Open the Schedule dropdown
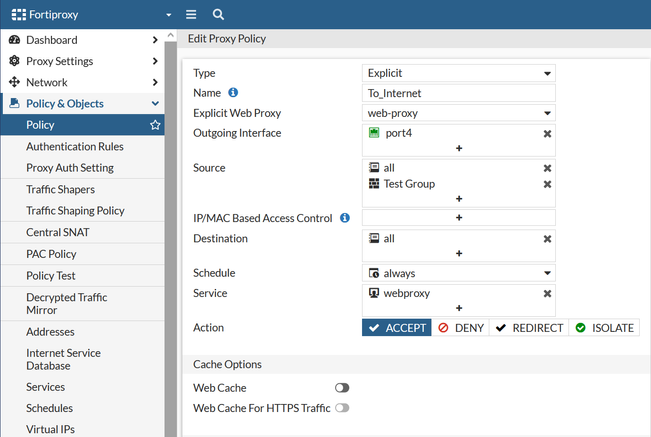Screen dimensions: 651x437 [458, 273]
